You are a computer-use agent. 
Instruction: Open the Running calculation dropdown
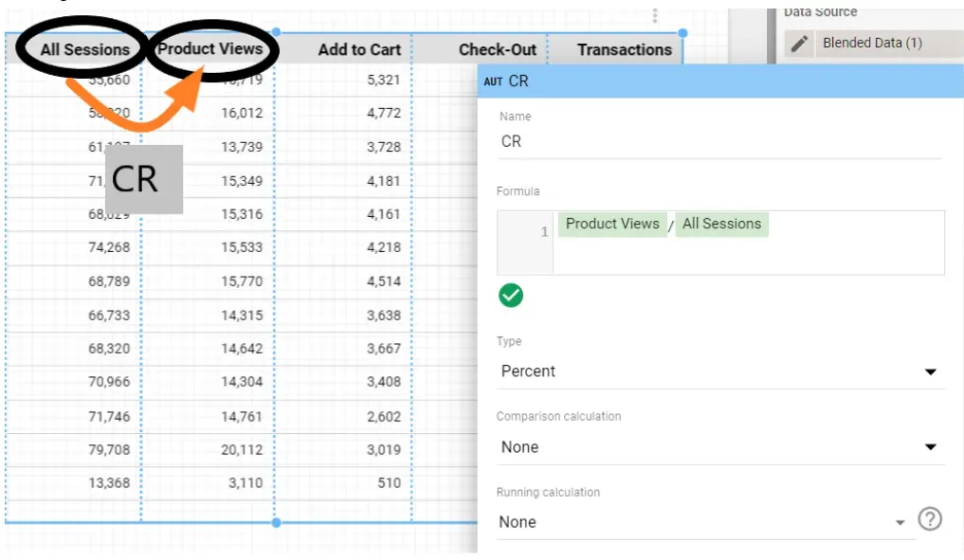tap(706, 522)
